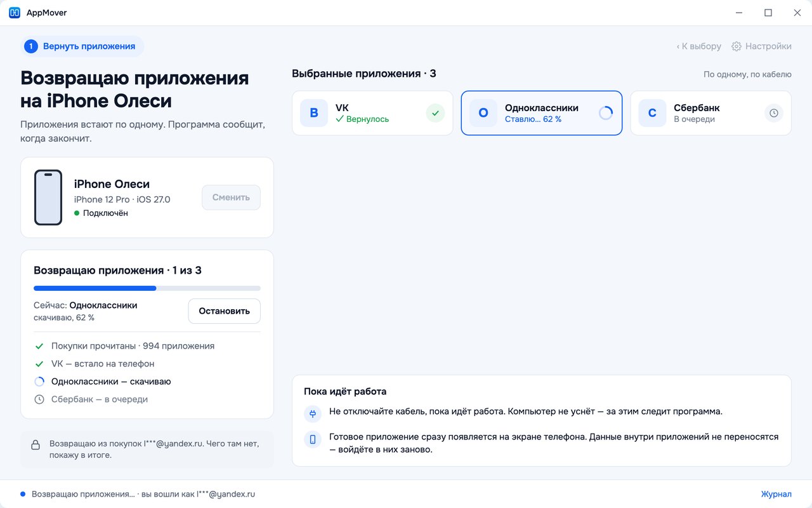Click the AppMover logo icon in title bar
This screenshot has width=812, height=508.
15,13
